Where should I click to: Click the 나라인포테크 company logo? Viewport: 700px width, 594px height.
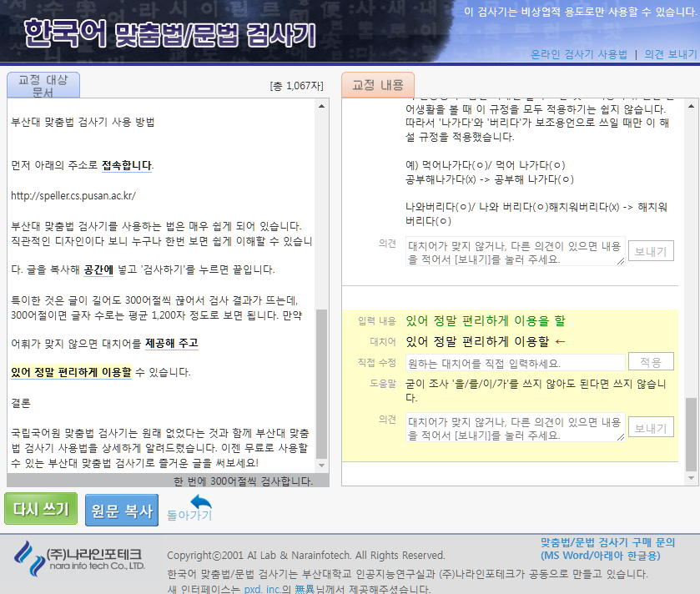[79, 559]
